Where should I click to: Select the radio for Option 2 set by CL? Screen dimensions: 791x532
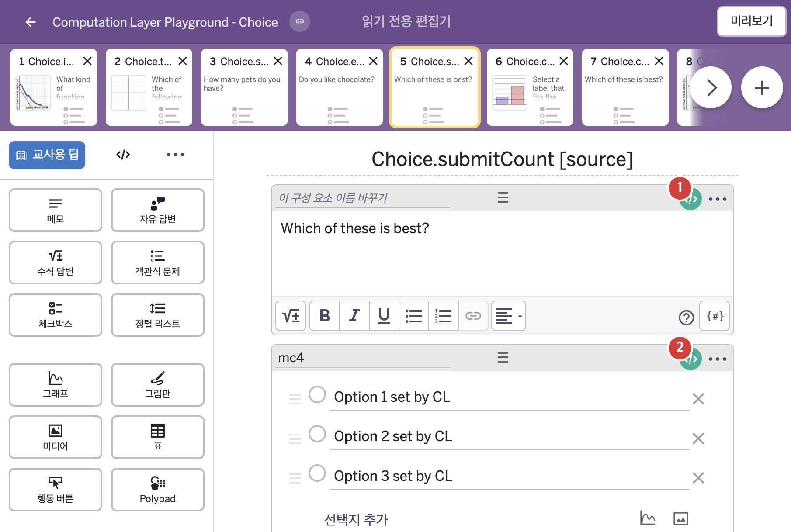(317, 434)
